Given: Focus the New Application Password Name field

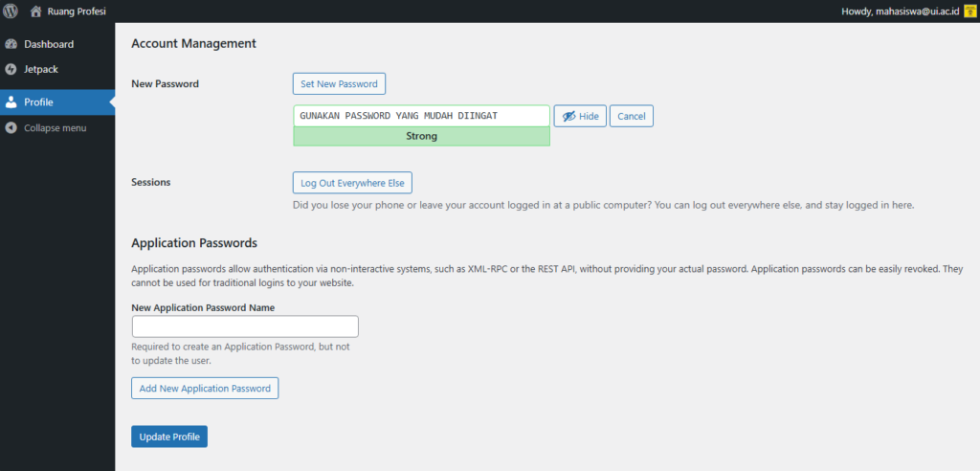Looking at the screenshot, I should 245,326.
